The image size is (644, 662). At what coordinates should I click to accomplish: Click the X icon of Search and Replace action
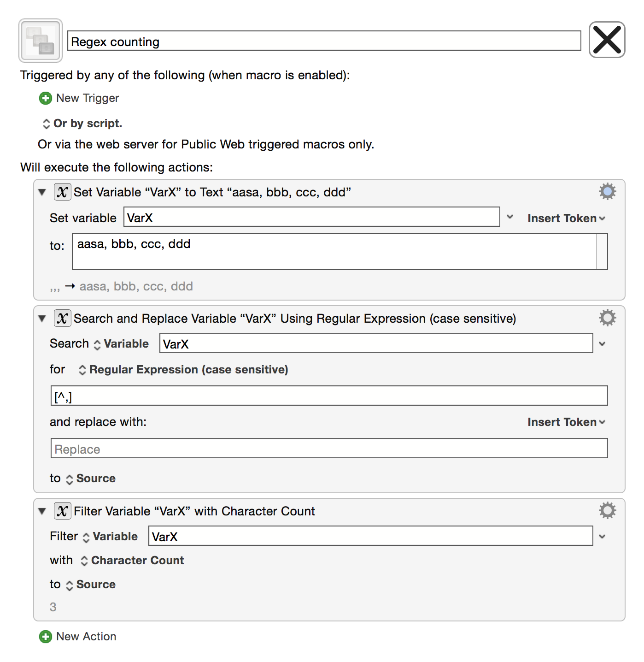coord(63,318)
